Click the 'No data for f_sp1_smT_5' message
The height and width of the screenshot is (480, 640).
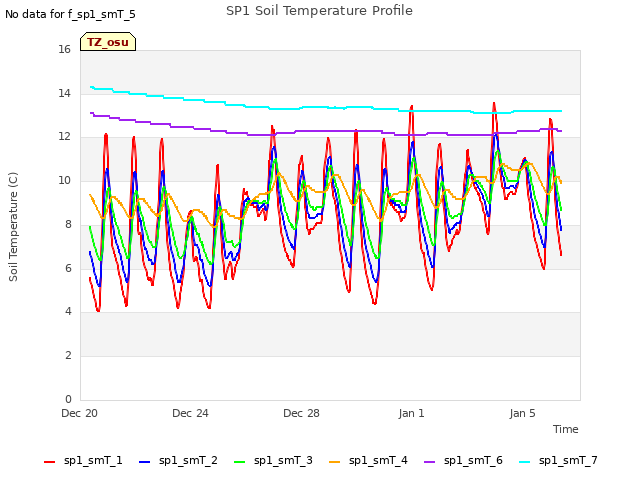[70, 15]
